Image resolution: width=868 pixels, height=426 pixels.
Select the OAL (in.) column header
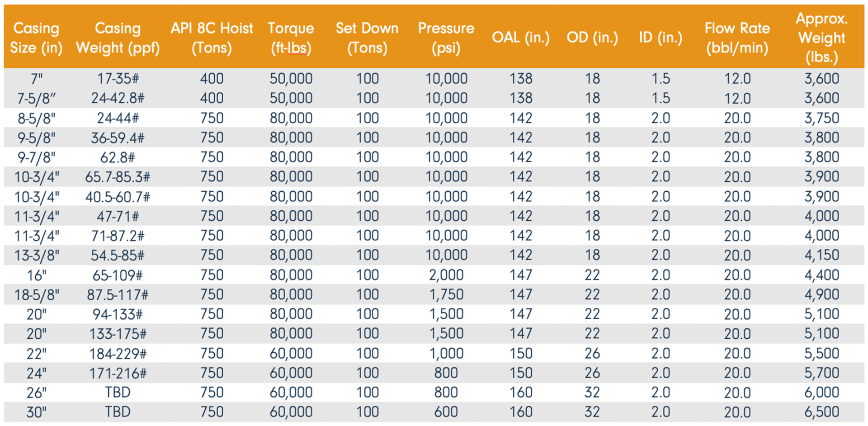[x=521, y=38]
